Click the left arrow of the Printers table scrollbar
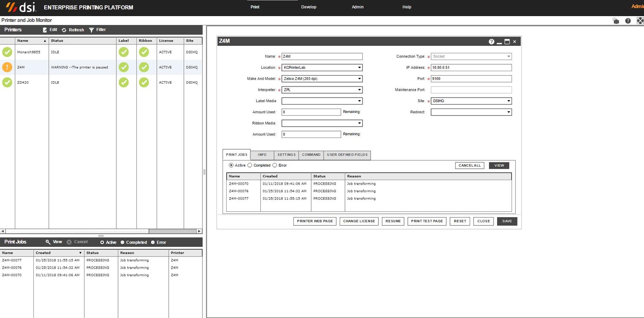 coord(3,231)
